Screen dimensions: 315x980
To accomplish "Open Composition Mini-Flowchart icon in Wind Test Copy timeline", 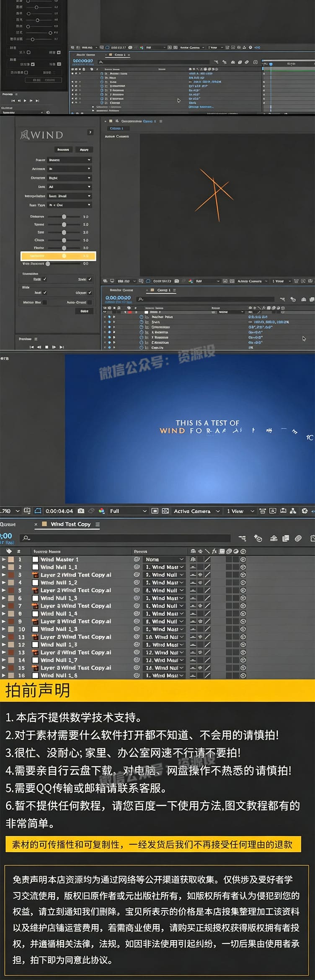I will pos(242,538).
